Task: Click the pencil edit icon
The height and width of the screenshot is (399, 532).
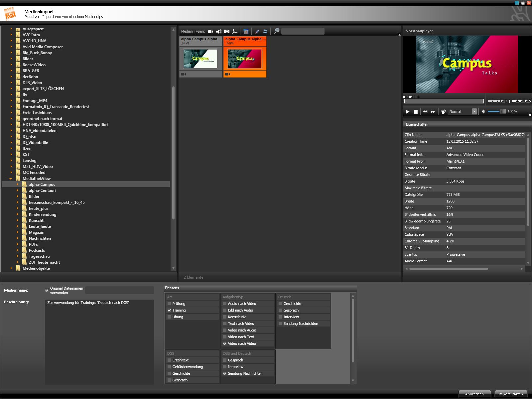Action: (x=257, y=32)
